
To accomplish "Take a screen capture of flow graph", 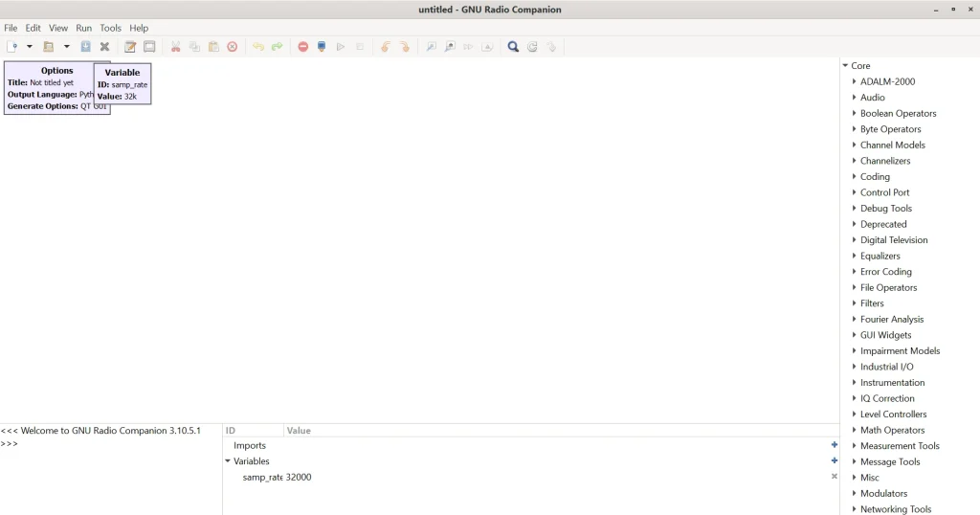I will tap(149, 47).
